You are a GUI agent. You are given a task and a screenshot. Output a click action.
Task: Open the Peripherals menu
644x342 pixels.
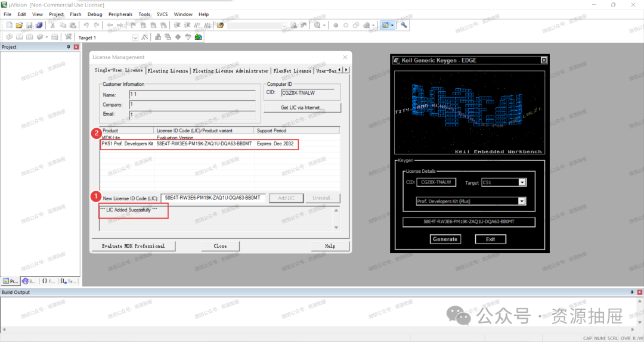tap(120, 14)
